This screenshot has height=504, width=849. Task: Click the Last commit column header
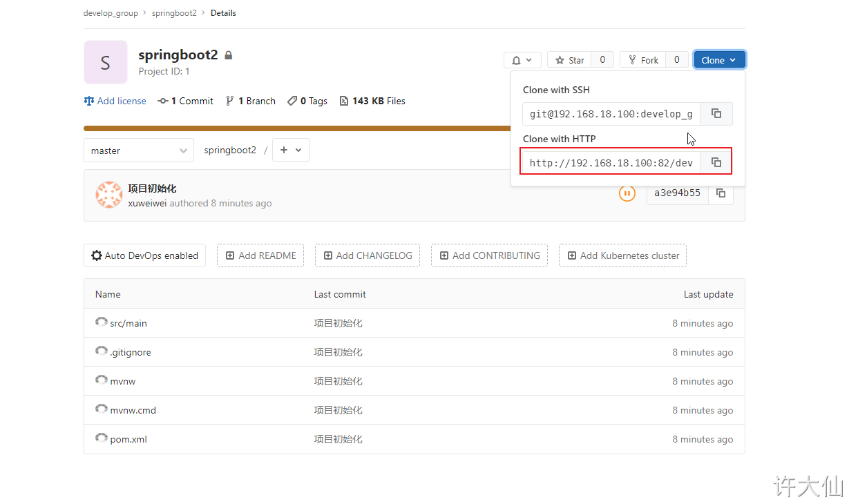[340, 294]
